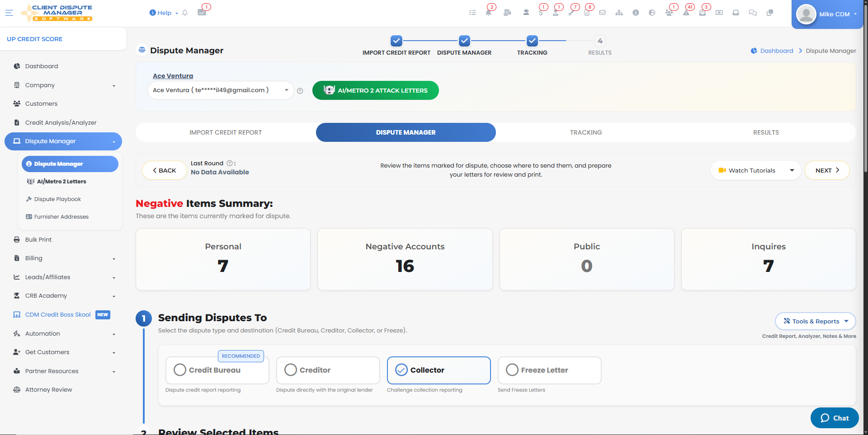Click the Import Credit Report step checkmark
The width and height of the screenshot is (868, 435).
(x=396, y=41)
